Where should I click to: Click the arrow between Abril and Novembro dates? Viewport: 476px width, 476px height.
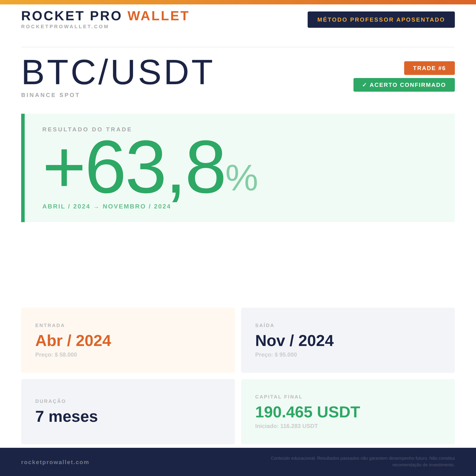coord(96,207)
